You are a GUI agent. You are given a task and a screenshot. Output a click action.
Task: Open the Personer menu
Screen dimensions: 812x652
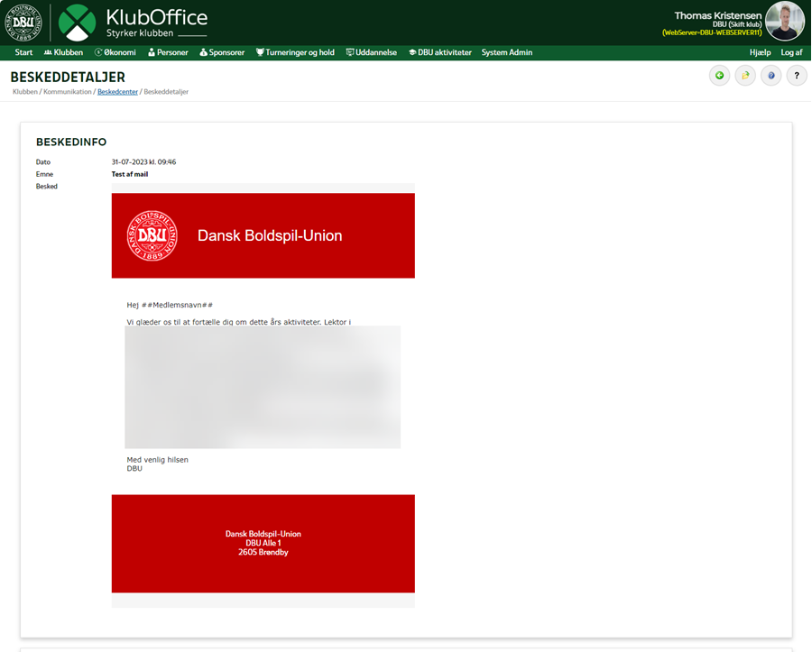(168, 52)
